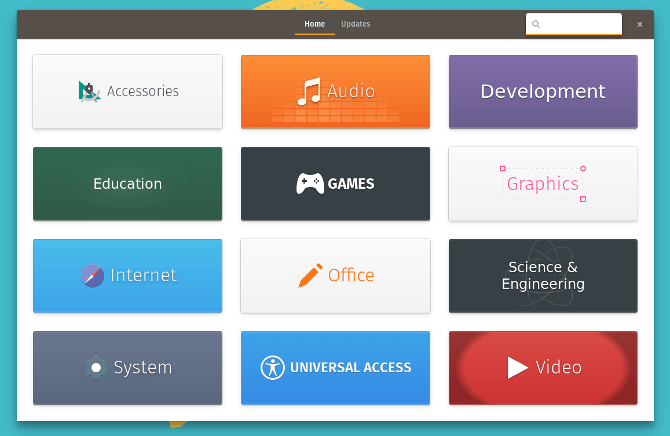Open the Universal Access category
Screen dimensions: 670x436
(335, 368)
